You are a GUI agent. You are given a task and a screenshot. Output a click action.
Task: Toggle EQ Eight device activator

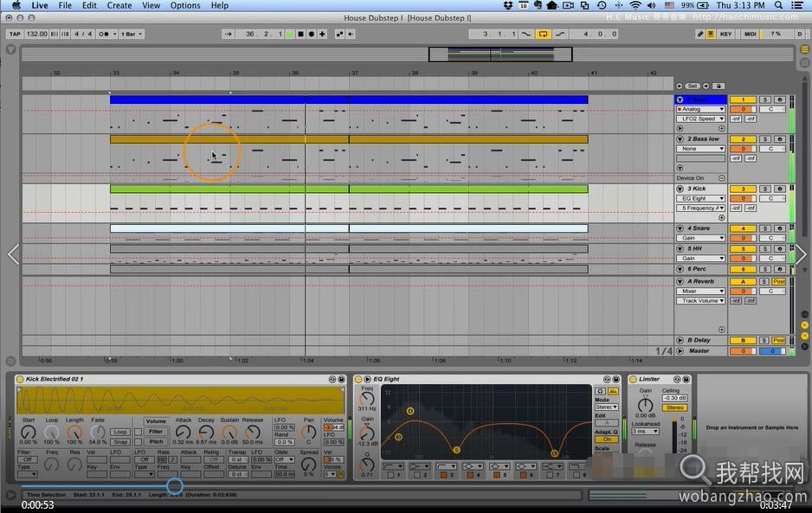pos(358,380)
